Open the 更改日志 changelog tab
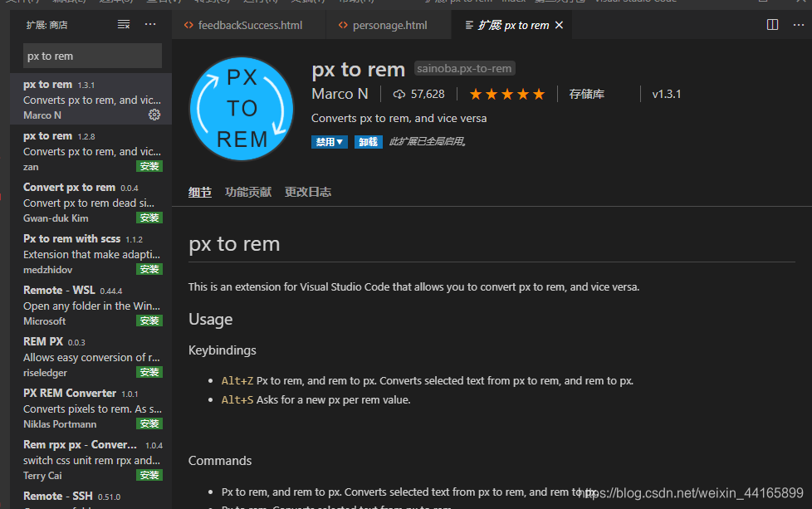This screenshot has width=812, height=509. pyautogui.click(x=307, y=193)
